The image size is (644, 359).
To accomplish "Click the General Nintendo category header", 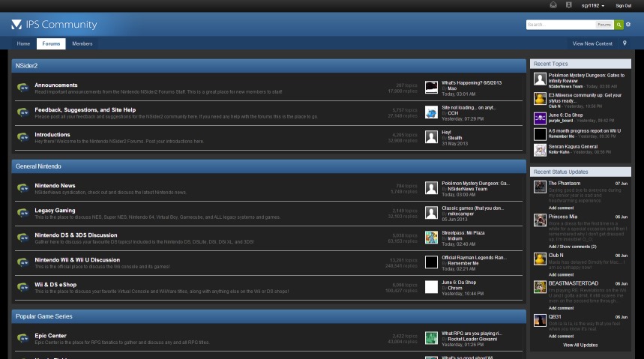I will click(x=268, y=166).
